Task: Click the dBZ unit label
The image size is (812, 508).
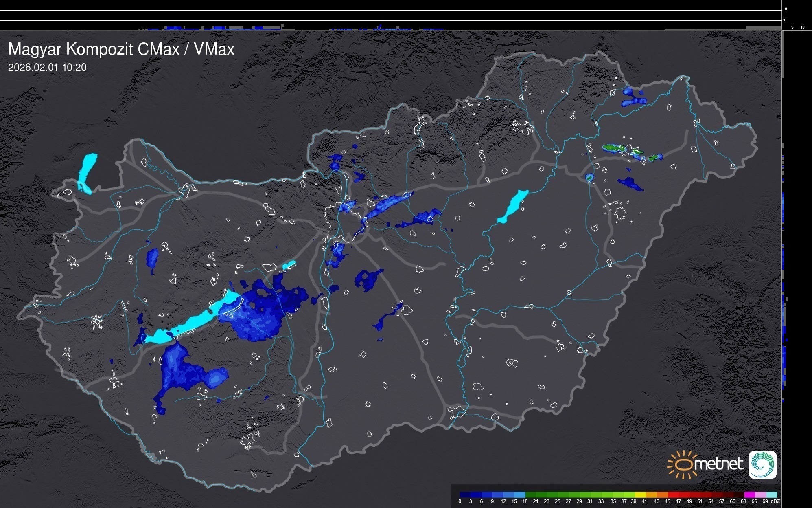Action: (776, 501)
